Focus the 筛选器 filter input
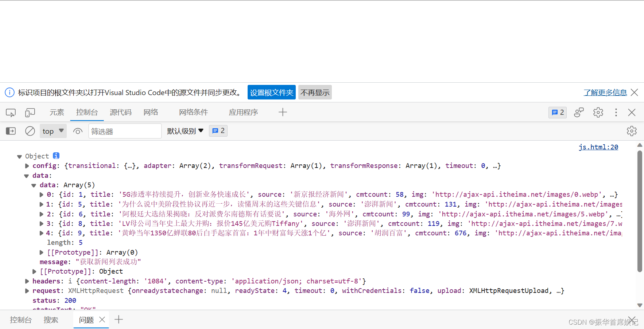Image resolution: width=644 pixels, height=329 pixels. [125, 131]
